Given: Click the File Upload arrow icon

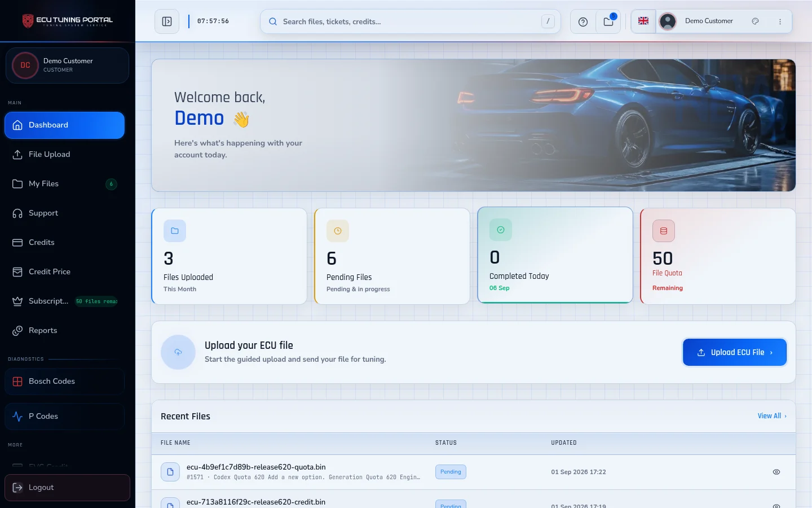Looking at the screenshot, I should pyautogui.click(x=17, y=155).
